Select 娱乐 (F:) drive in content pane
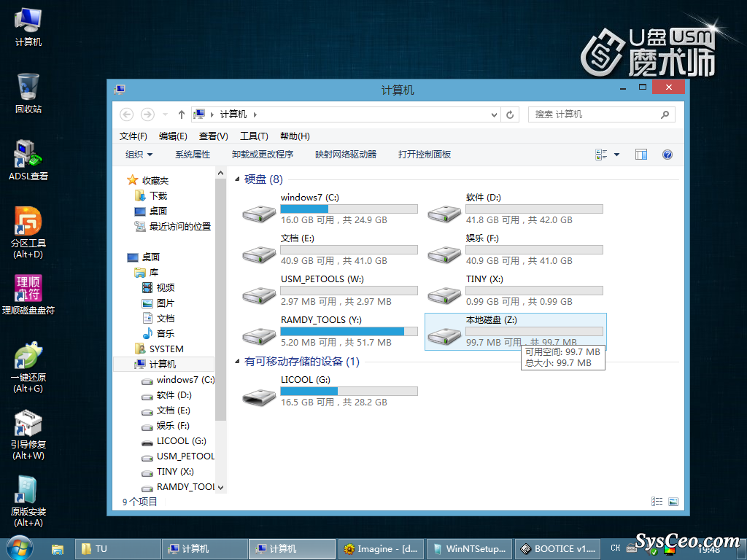This screenshot has width=747, height=560. click(x=515, y=249)
